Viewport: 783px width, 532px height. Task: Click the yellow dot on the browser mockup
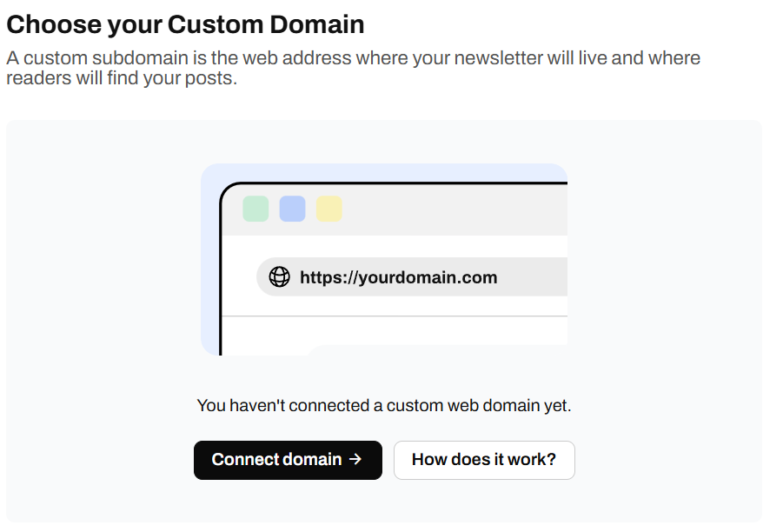tap(329, 209)
